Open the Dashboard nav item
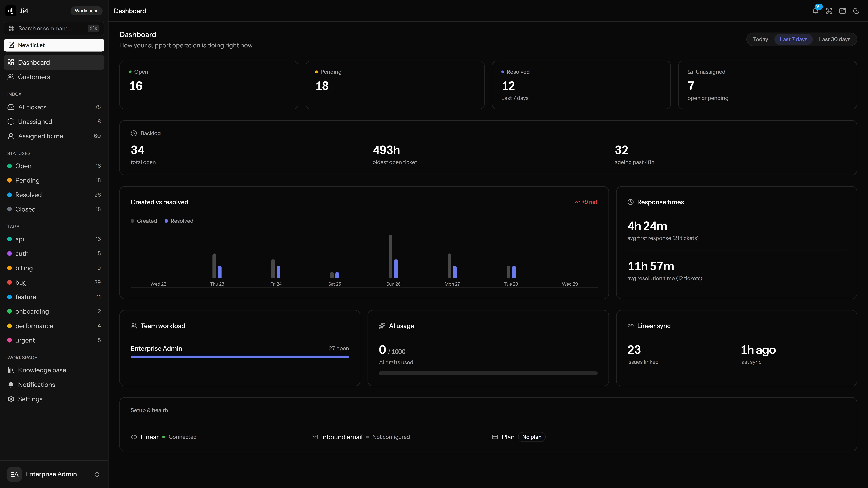Image resolution: width=868 pixels, height=488 pixels. (x=54, y=62)
